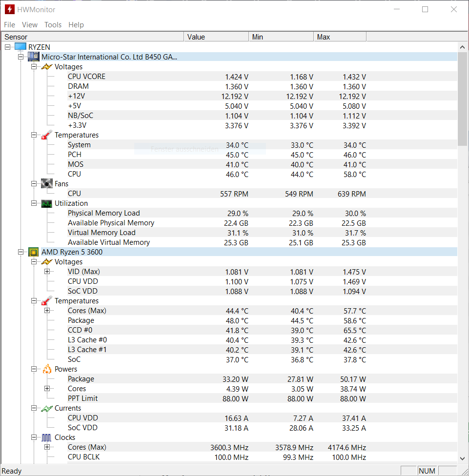Open the View menu
The image size is (469, 476).
[30, 25]
